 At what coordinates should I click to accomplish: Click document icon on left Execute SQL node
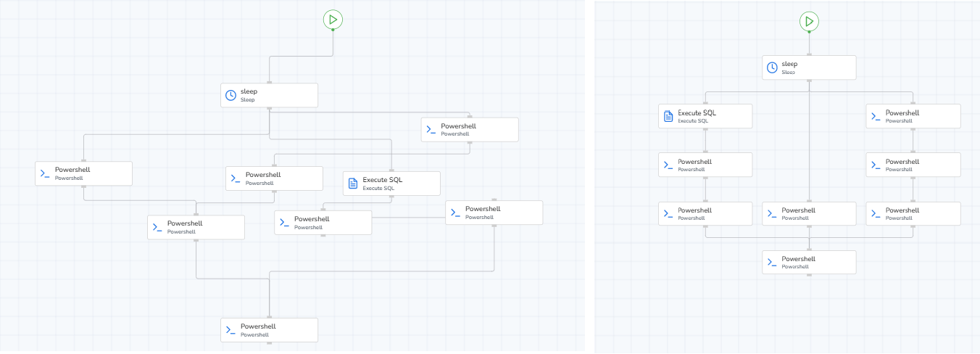tap(353, 184)
